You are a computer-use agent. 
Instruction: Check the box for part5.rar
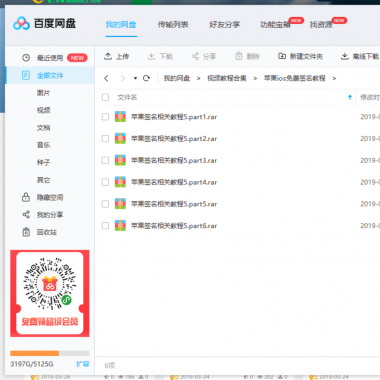tap(105, 204)
